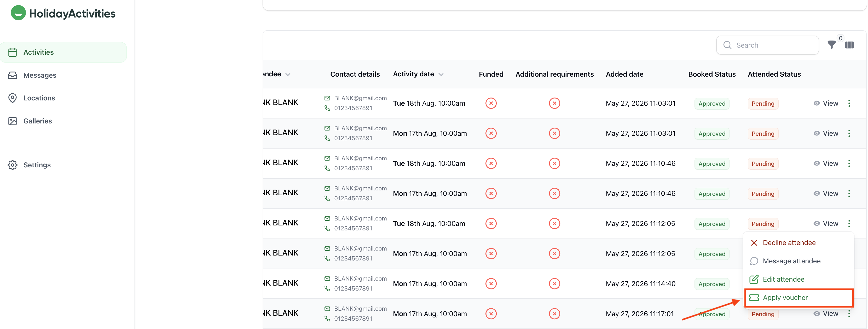View attendee in Mon 17th row added 11:03:01

tap(826, 133)
